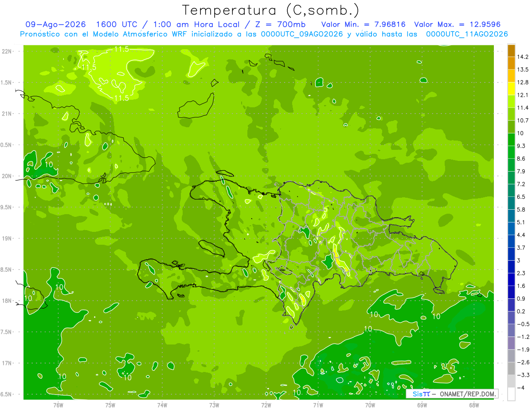
Task: Click the title 'Temperatura (C,somb.)'
Action: [270, 10]
